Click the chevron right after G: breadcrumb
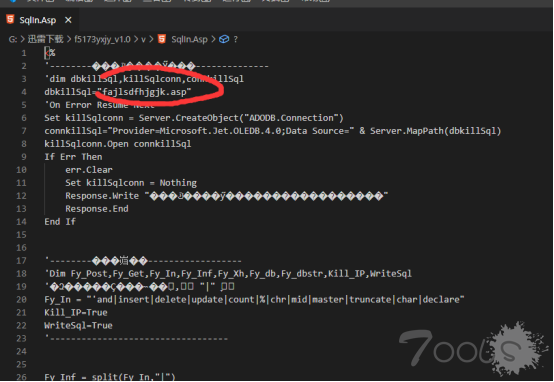Viewport: 554px width, 382px height. pos(22,39)
